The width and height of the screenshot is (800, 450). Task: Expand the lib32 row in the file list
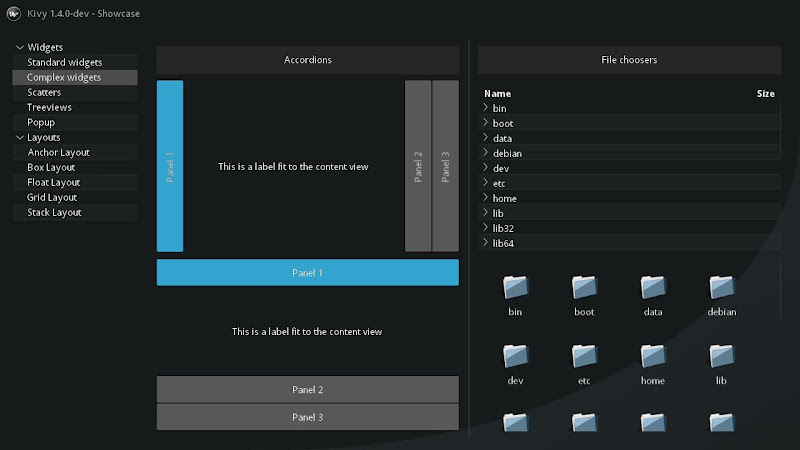pos(486,228)
